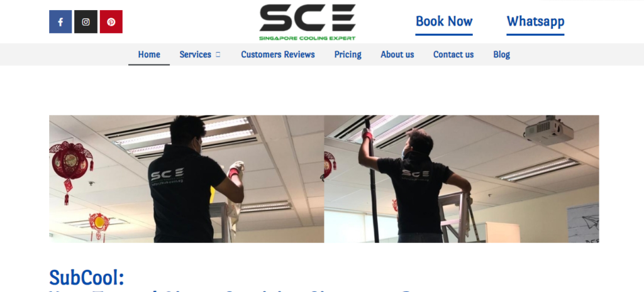
Task: View the Pricing page
Action: tap(348, 55)
